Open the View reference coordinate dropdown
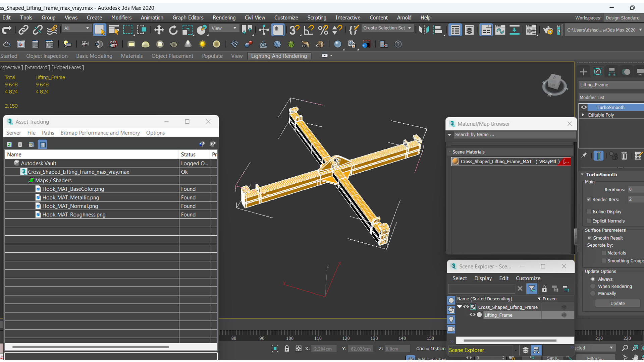Screen dimensions: 644x362 click(224, 28)
